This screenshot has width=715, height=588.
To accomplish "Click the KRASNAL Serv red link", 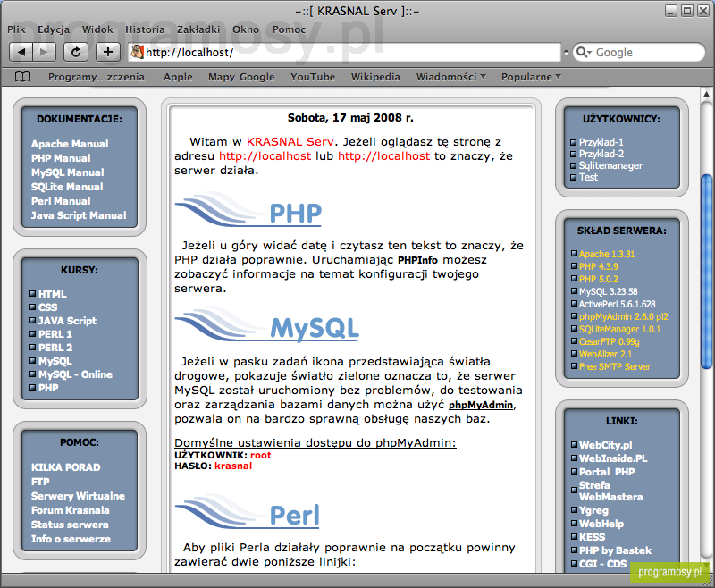I will point(290,142).
